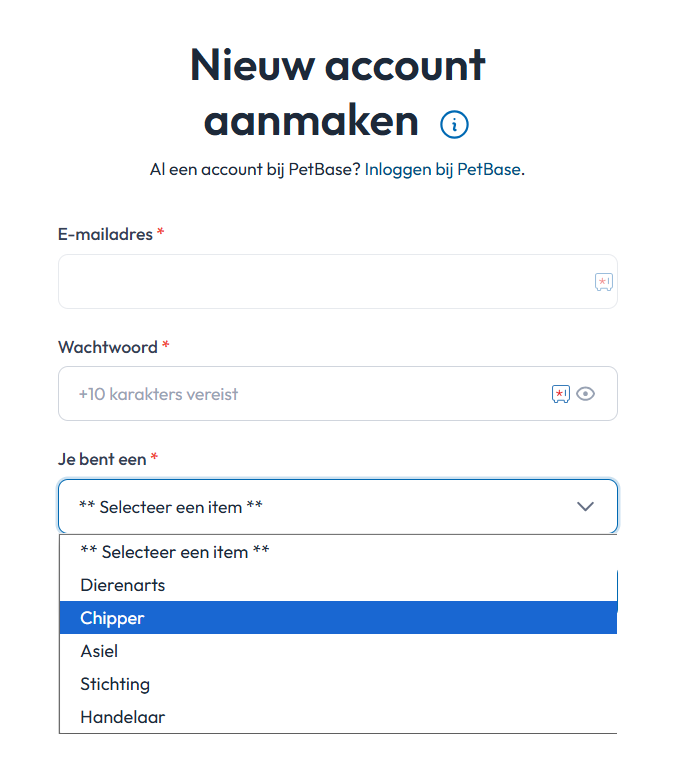This screenshot has height=773, width=682.
Task: Click into the Wachtwoord password field
Action: point(300,394)
